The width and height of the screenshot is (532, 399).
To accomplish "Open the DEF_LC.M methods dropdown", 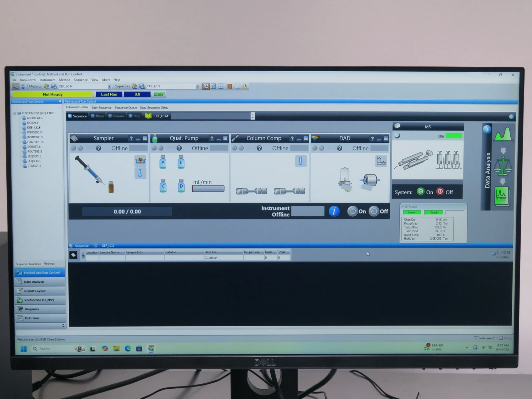I will point(110,86).
